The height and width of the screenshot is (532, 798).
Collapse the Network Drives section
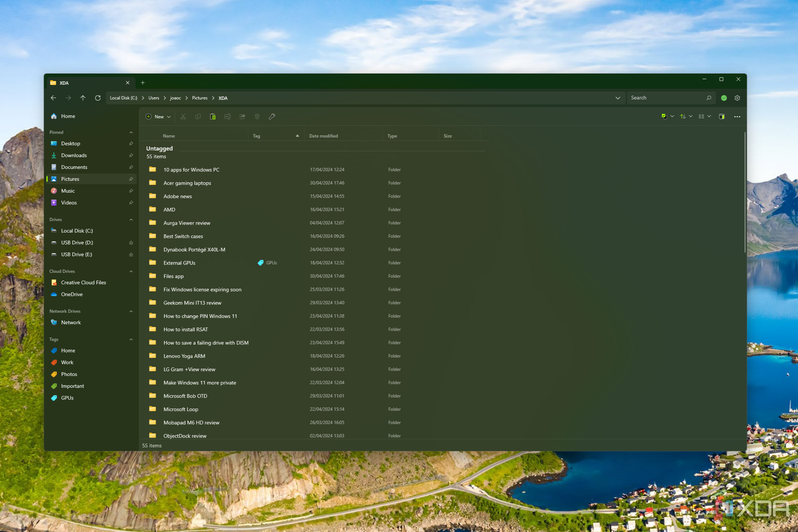tap(131, 311)
